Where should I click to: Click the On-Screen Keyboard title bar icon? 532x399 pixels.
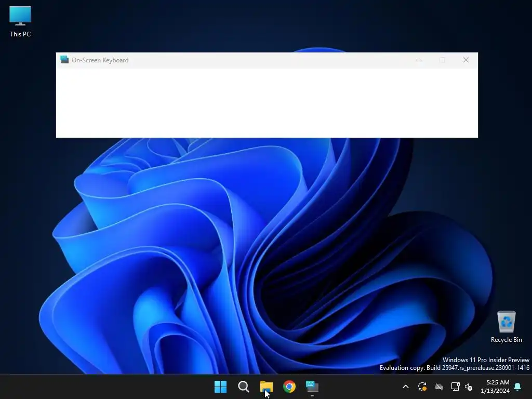[x=64, y=60]
